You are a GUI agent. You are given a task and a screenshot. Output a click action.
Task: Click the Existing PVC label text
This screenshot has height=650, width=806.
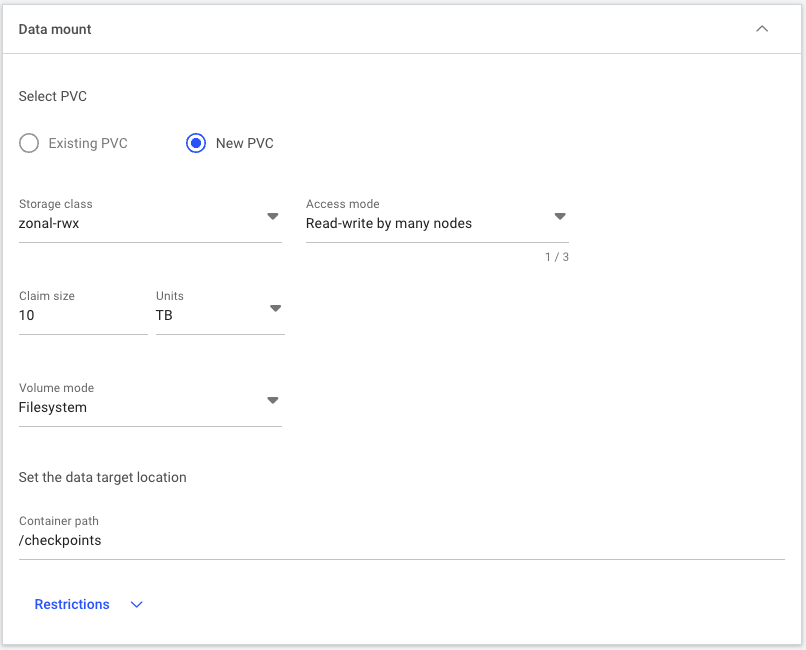[x=88, y=143]
